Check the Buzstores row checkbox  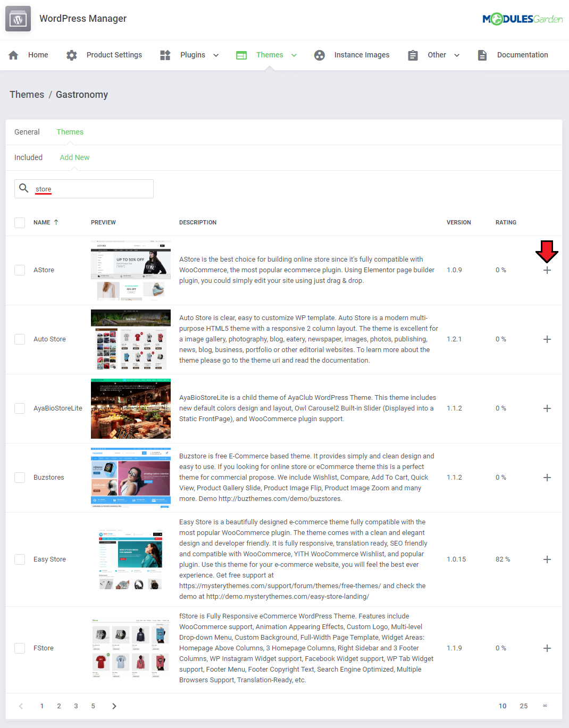click(x=20, y=478)
